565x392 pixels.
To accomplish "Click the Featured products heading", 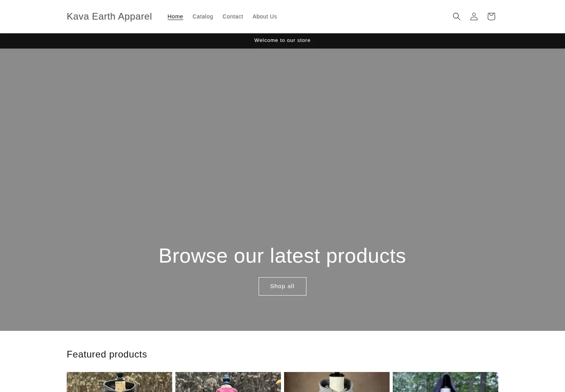I will [x=107, y=354].
